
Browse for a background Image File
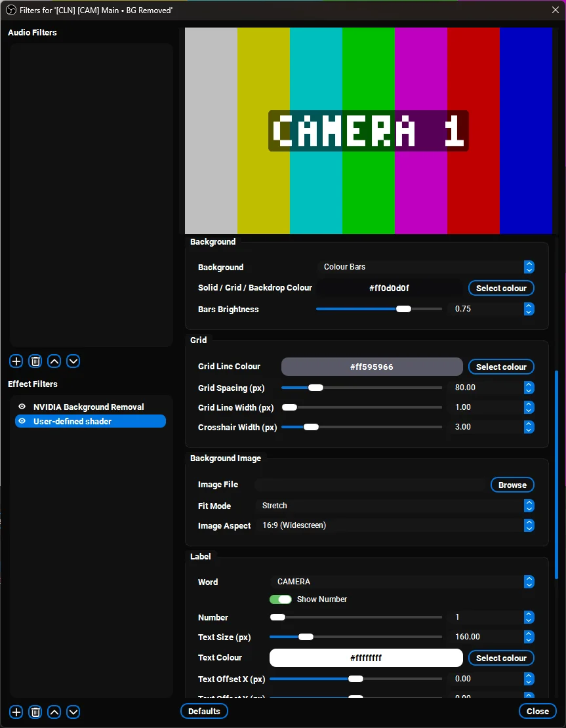tap(512, 485)
